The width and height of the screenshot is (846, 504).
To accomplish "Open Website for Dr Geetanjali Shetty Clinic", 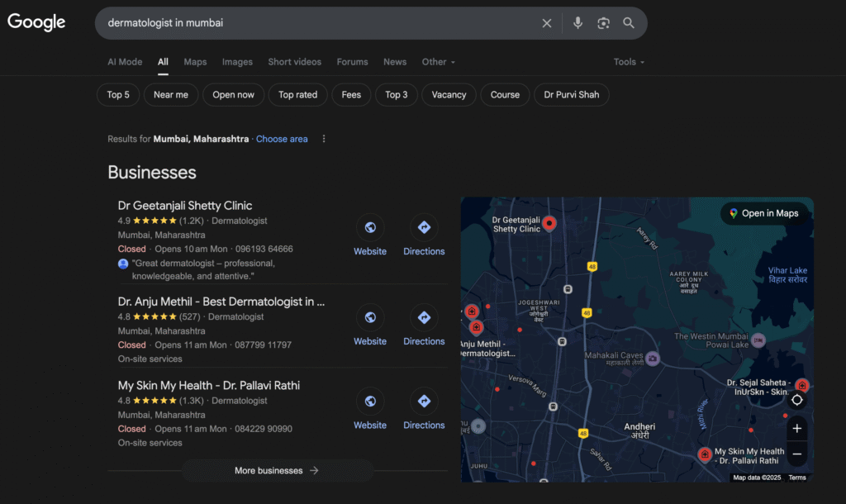I will (370, 235).
